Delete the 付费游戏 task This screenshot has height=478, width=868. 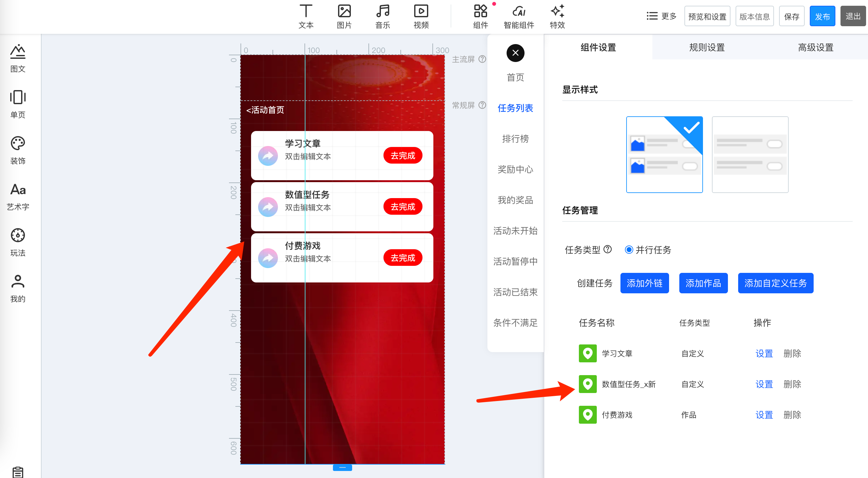pyautogui.click(x=792, y=415)
